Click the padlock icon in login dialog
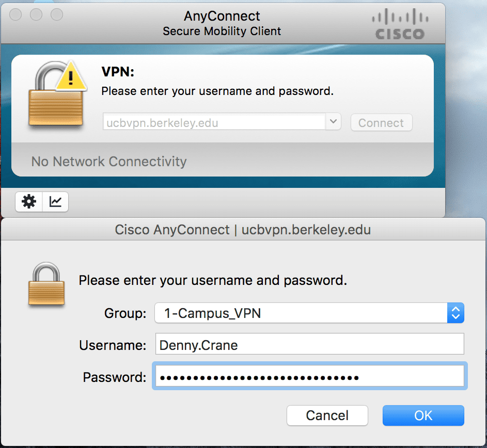Viewport: 487px width, 448px height. coord(46,284)
